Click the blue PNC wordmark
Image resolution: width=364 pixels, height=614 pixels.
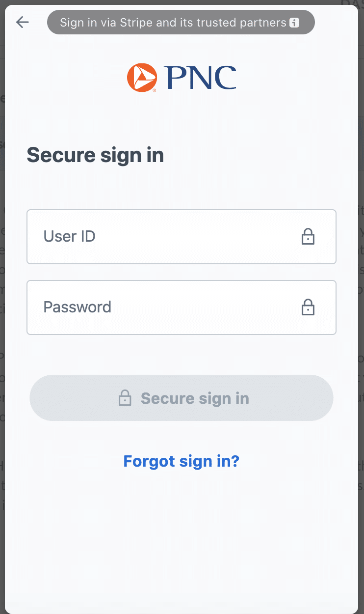pos(201,78)
